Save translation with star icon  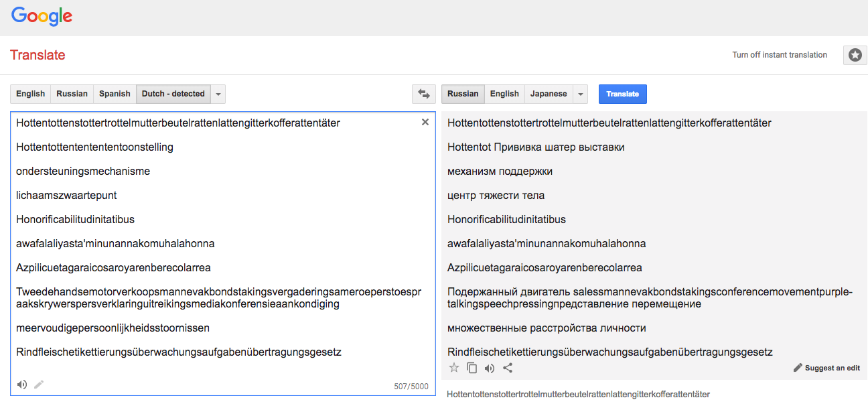[454, 368]
